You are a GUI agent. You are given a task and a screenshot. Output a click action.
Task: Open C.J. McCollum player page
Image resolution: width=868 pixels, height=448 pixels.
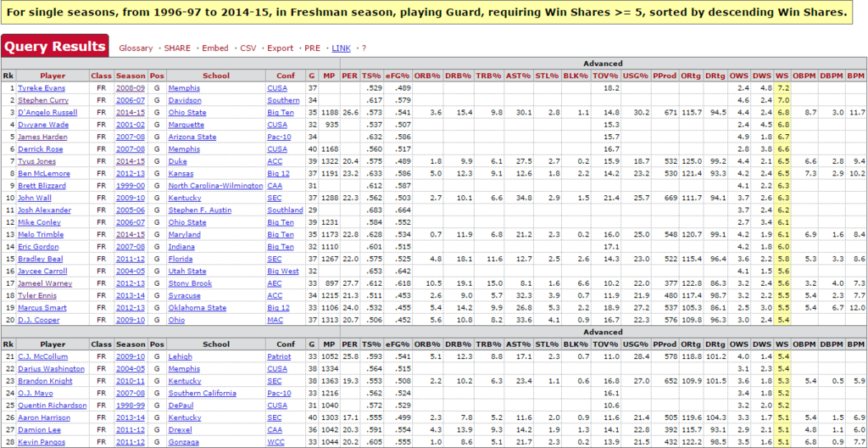pyautogui.click(x=43, y=356)
